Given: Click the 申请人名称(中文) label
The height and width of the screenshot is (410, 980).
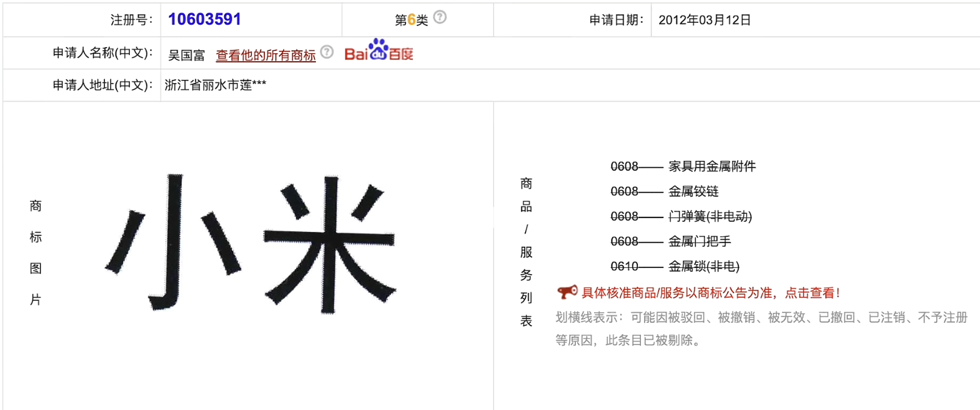Looking at the screenshot, I should [103, 53].
